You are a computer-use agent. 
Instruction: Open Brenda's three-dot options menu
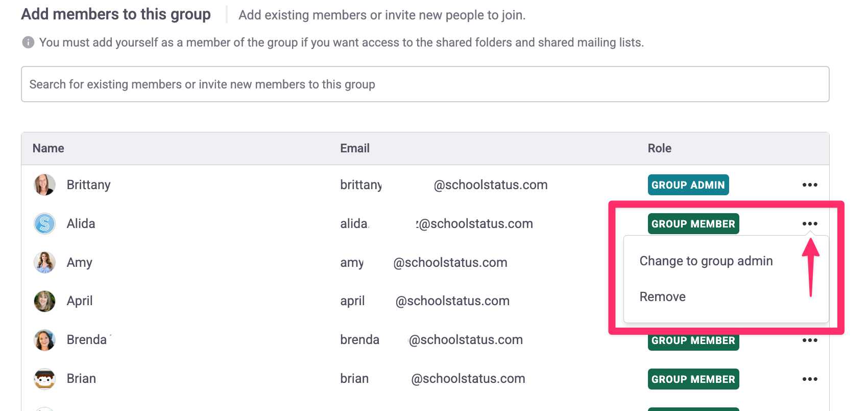[x=810, y=340]
